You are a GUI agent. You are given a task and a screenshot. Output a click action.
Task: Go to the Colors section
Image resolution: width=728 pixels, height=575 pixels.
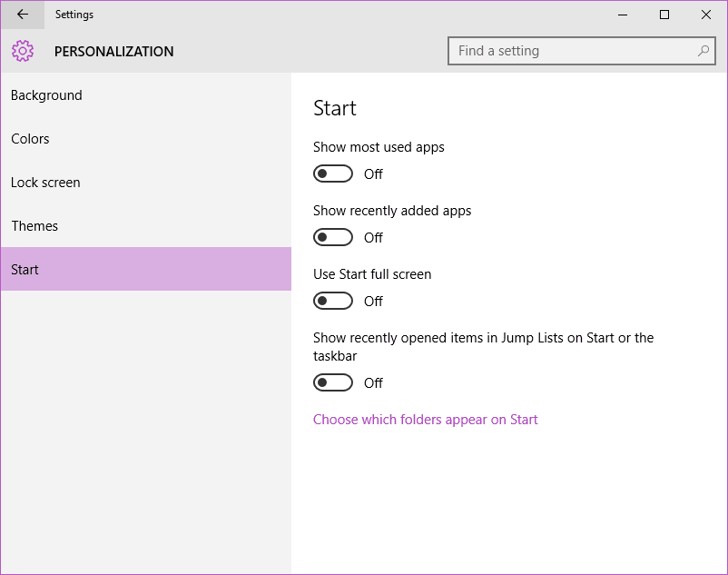coord(30,139)
